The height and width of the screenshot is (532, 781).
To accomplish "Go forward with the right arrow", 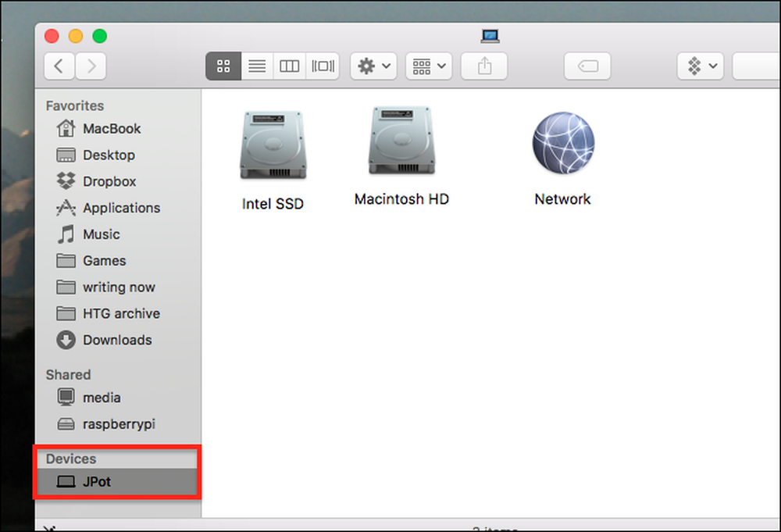I will point(91,66).
